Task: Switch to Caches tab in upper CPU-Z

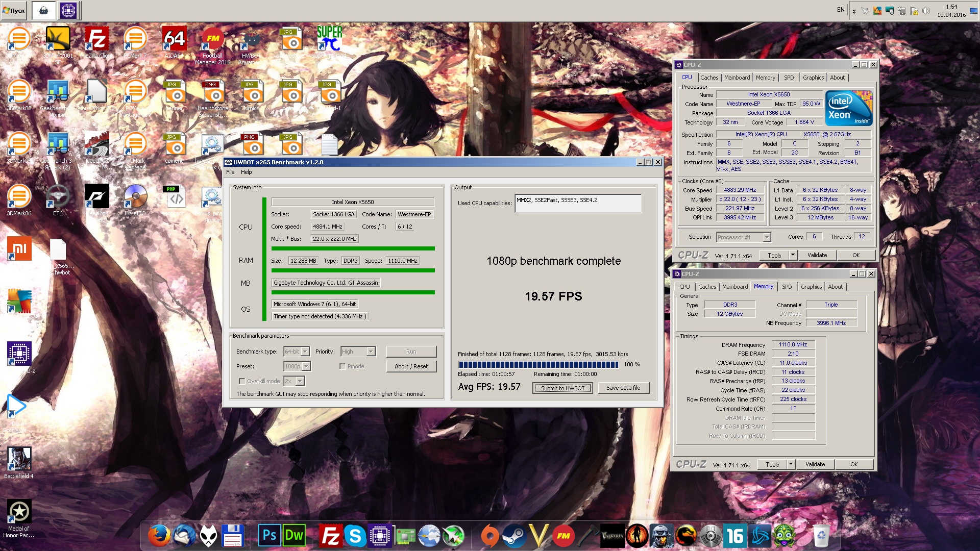Action: (x=709, y=78)
